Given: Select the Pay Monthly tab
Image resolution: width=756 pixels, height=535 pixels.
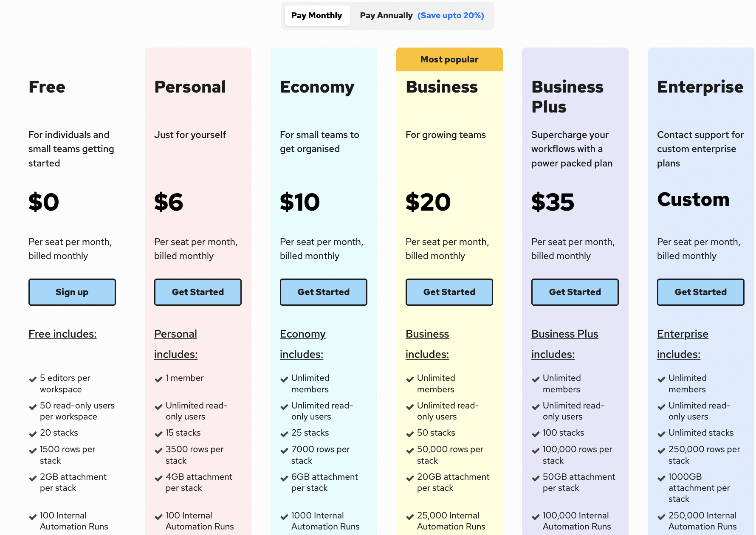Looking at the screenshot, I should pyautogui.click(x=317, y=15).
